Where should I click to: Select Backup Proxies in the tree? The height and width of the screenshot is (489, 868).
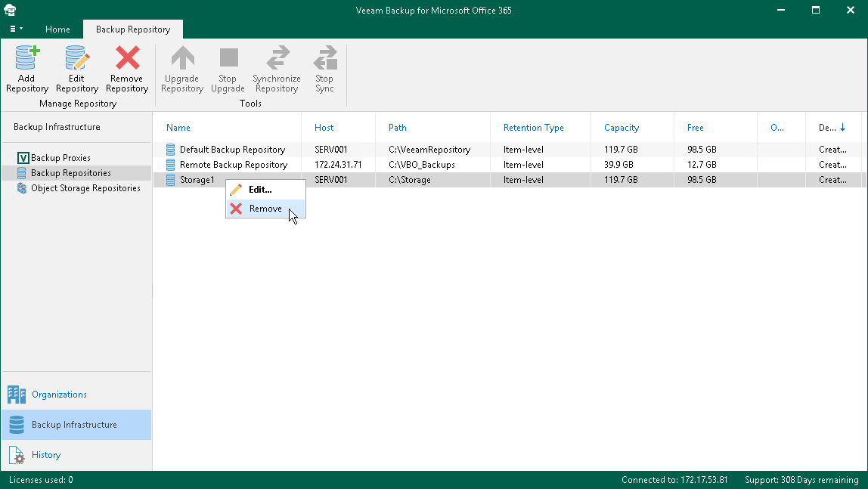point(60,158)
